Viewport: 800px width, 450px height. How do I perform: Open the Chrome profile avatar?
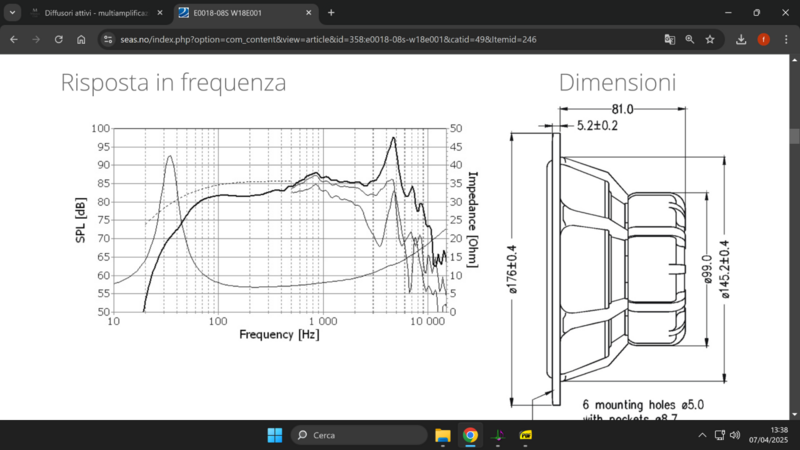tap(764, 39)
